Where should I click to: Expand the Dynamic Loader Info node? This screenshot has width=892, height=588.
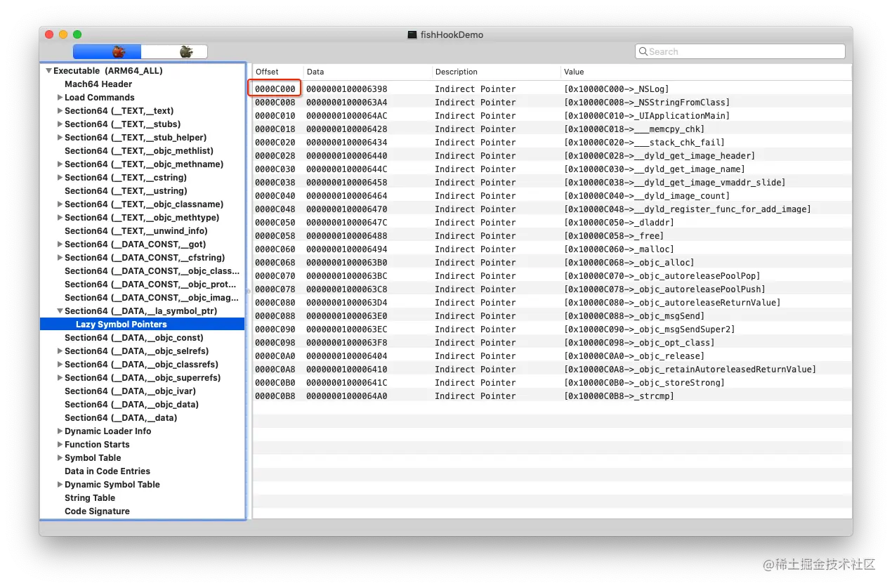tap(60, 431)
